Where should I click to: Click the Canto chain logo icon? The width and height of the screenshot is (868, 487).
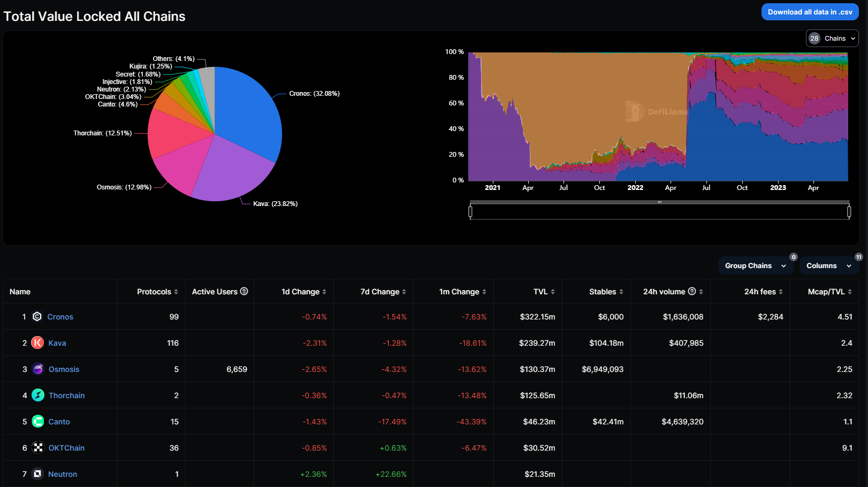[38, 422]
